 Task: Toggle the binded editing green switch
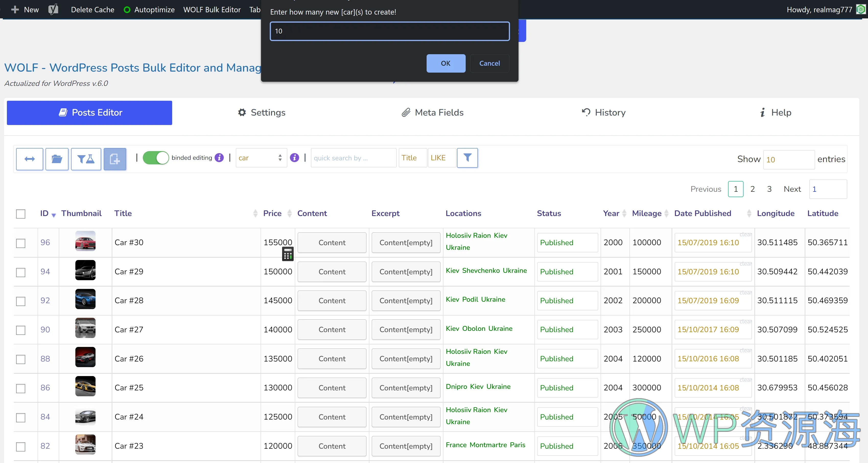pos(156,159)
